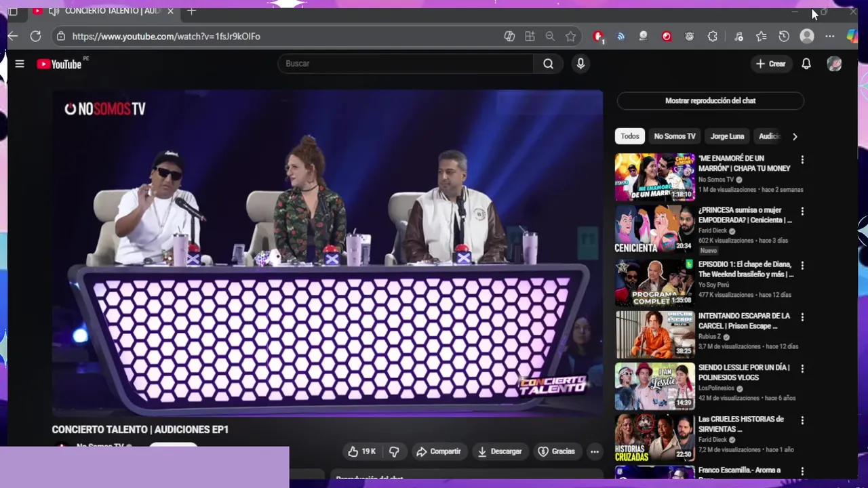This screenshot has width=868, height=488.
Task: Click the Descargar download button
Action: coord(499,451)
